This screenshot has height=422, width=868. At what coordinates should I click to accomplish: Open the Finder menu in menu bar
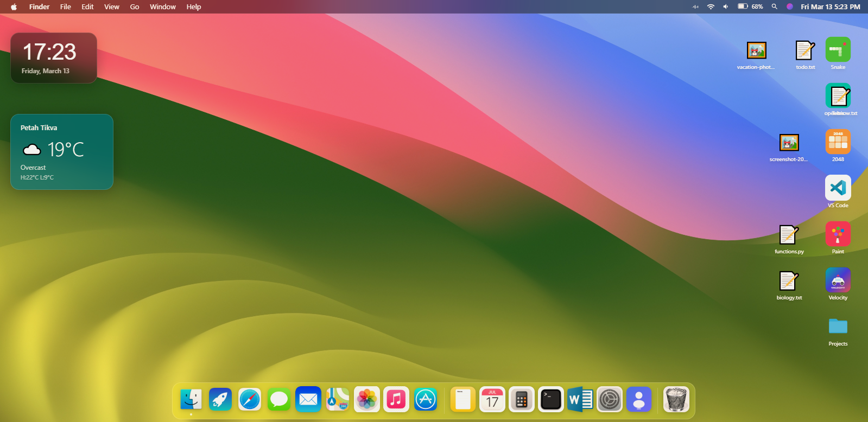39,7
